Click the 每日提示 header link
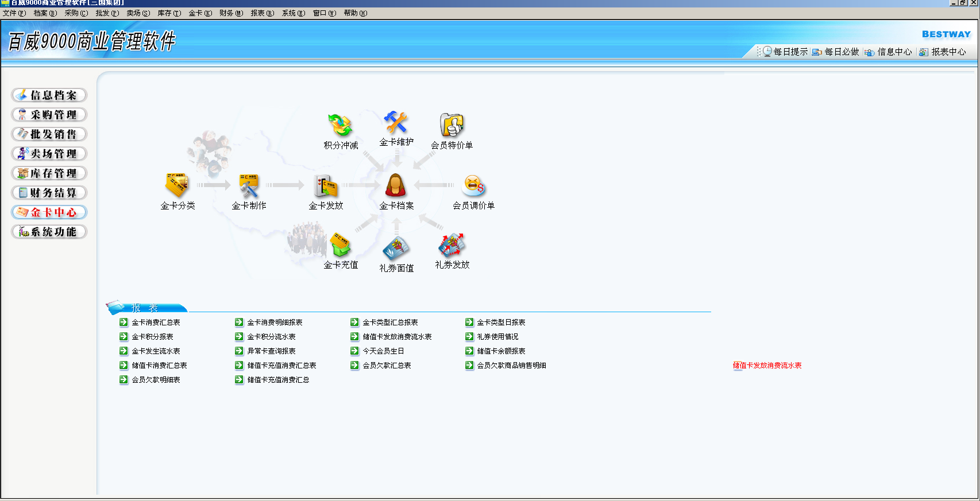Screen dimensions: 980x501 790,52
